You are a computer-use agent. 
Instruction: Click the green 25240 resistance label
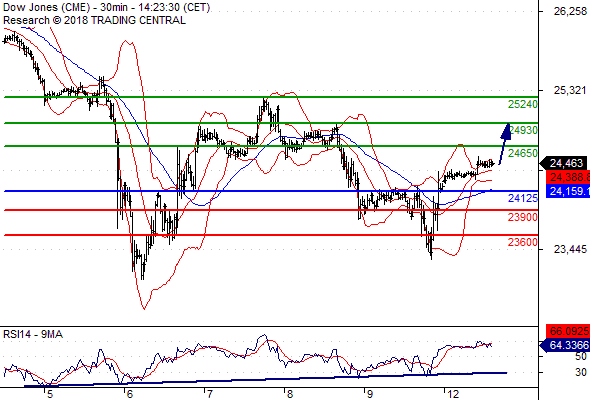click(522, 104)
